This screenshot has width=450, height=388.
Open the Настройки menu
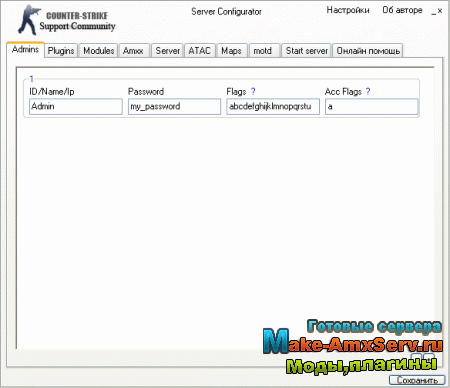tap(348, 10)
